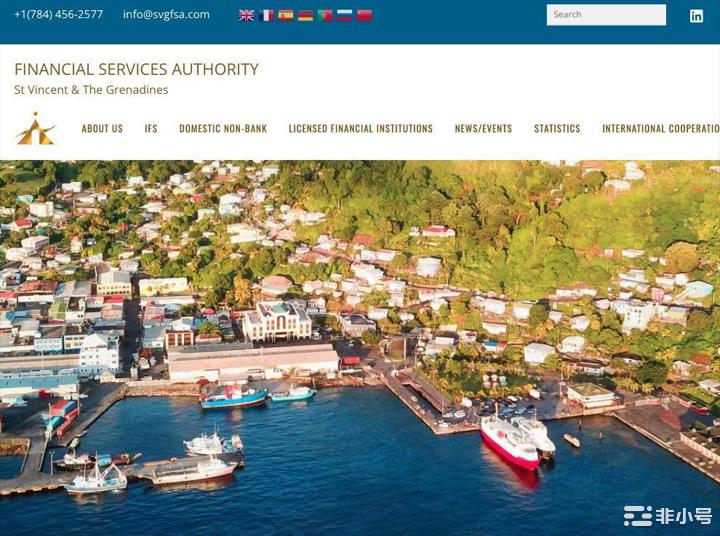Screen dimensions: 720x536
Task: Open the IFS menu item
Action: coord(151,129)
